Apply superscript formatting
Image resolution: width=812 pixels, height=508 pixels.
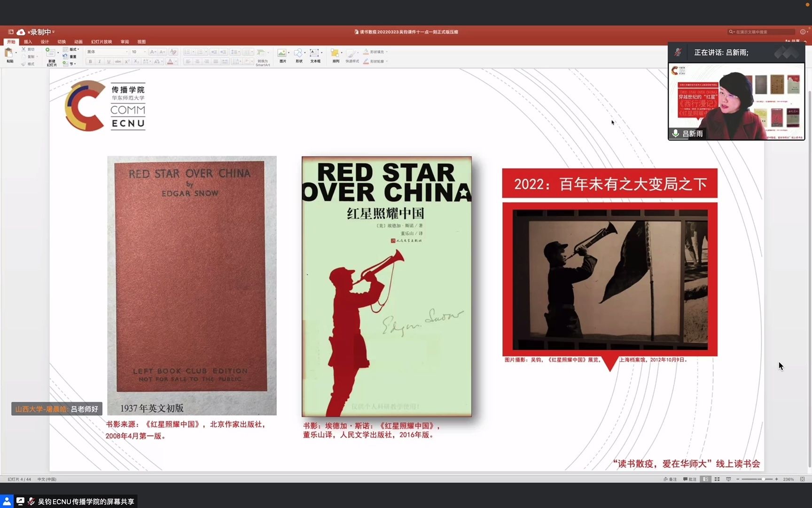coord(127,61)
